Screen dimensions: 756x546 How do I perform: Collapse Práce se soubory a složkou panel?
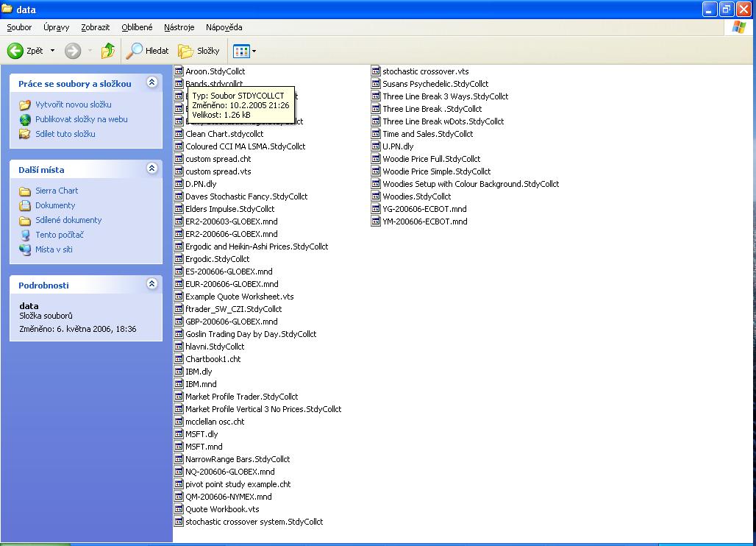tap(152, 82)
